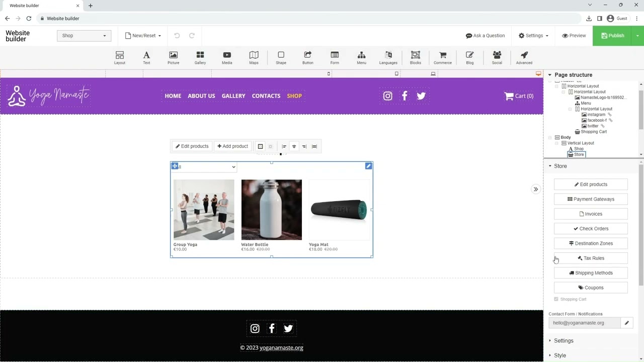Align store element to the right
The width and height of the screenshot is (644, 362).
coord(304,146)
